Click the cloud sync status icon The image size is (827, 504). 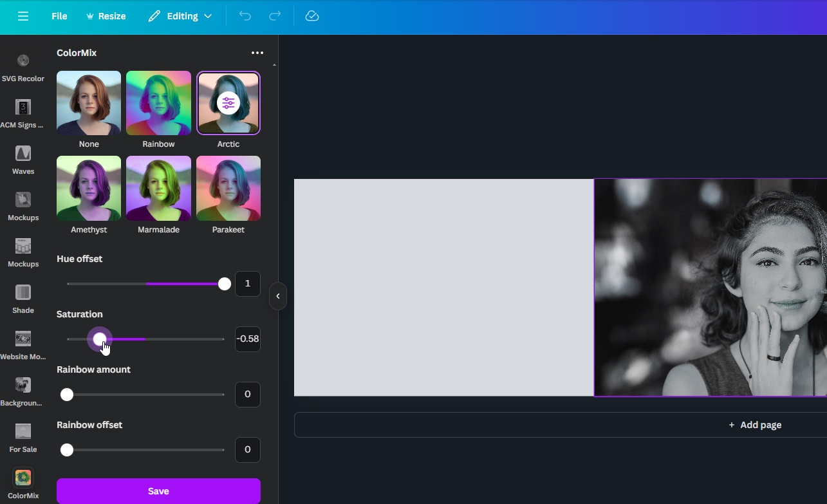point(312,15)
